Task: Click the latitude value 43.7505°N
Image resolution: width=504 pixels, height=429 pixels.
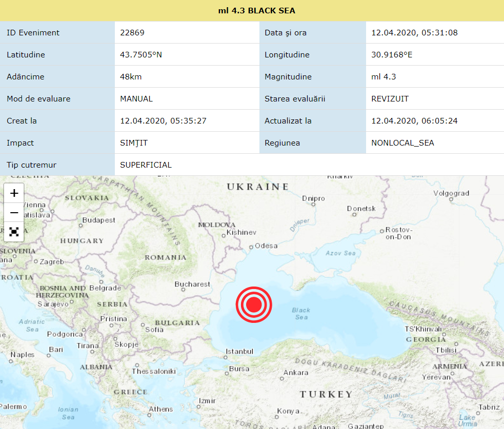Action: click(141, 55)
